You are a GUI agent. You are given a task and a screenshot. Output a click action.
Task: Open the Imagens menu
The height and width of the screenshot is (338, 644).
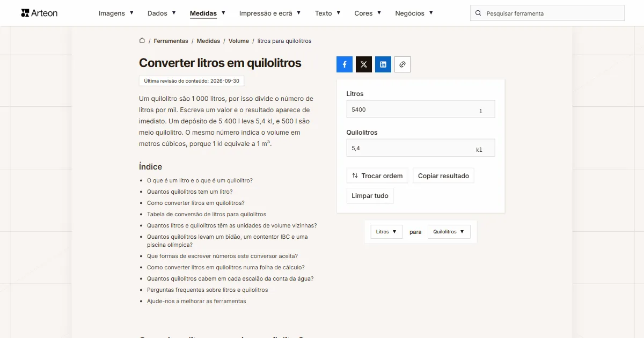[x=116, y=13]
